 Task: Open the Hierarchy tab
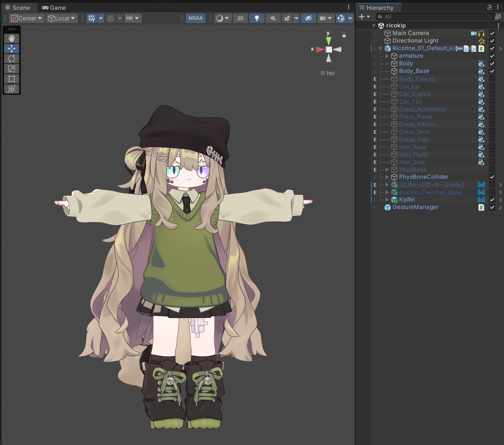tap(379, 8)
